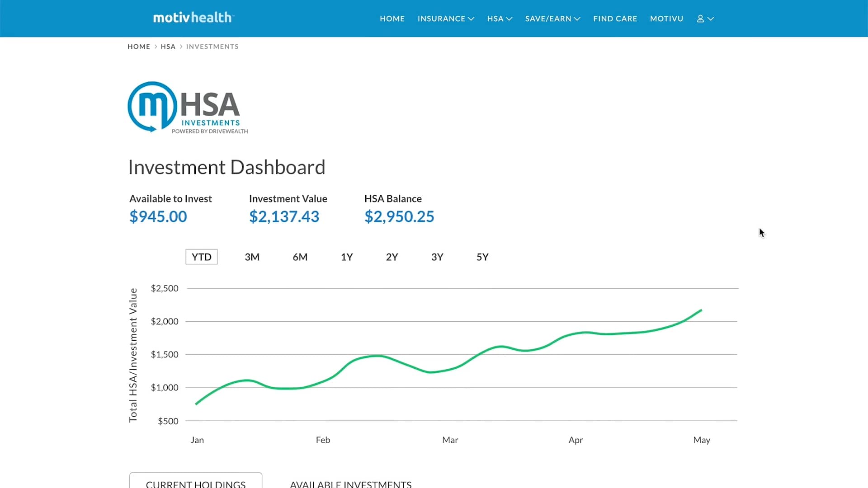Click the Investment Dashboard heading
Image resolution: width=868 pixels, height=488 pixels.
point(226,167)
